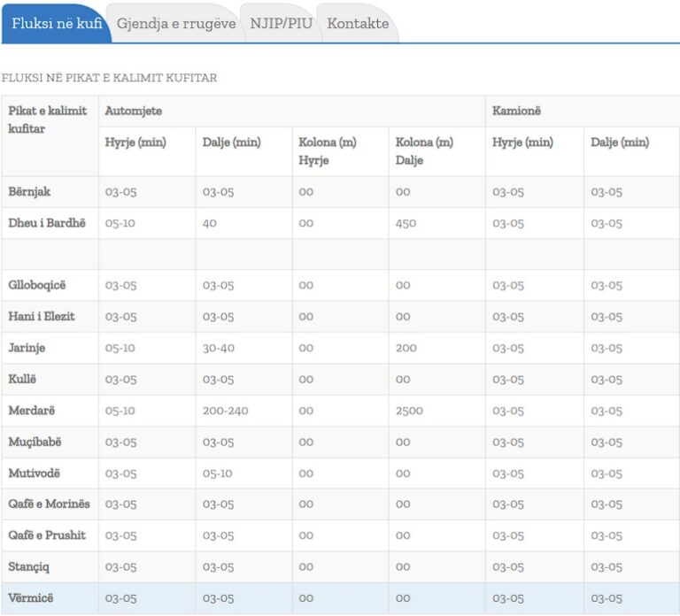
Task: Click Qafë e Morinës truck entry 03-05
Action: pos(508,504)
